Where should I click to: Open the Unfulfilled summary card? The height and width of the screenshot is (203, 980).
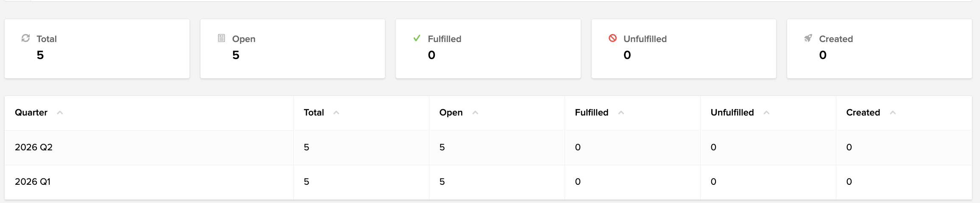click(x=684, y=48)
